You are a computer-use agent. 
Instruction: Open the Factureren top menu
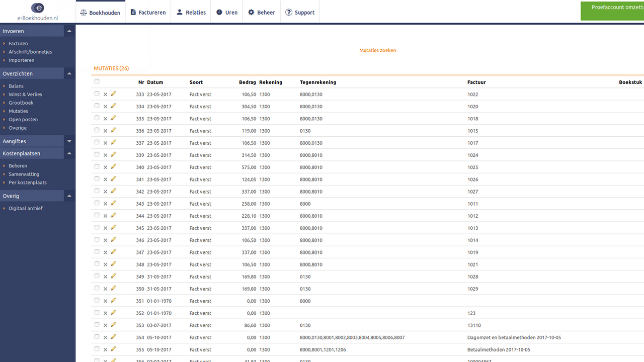(148, 12)
